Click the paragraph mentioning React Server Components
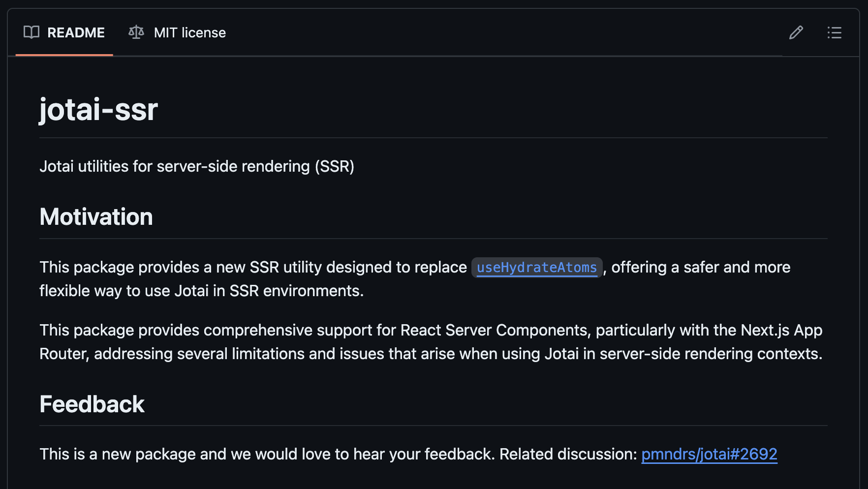868x489 pixels. [431, 342]
